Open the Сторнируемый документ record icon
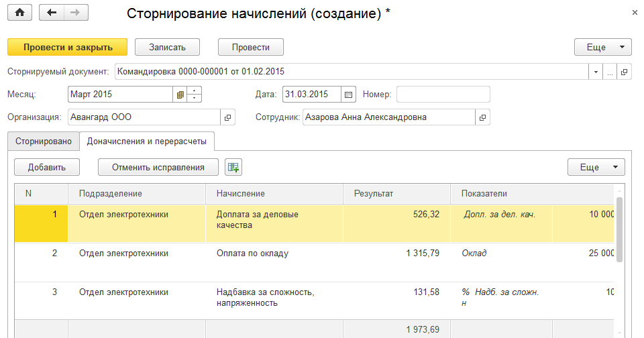 624,72
